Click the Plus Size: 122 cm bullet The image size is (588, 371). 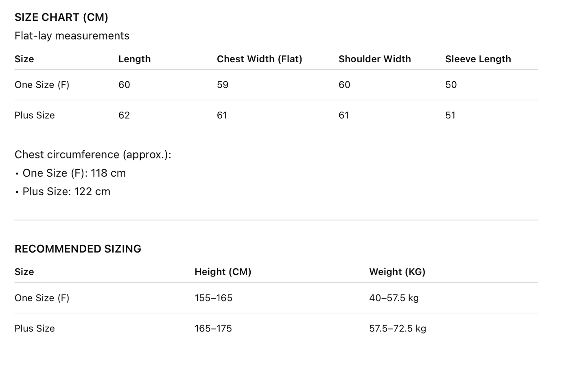click(66, 191)
